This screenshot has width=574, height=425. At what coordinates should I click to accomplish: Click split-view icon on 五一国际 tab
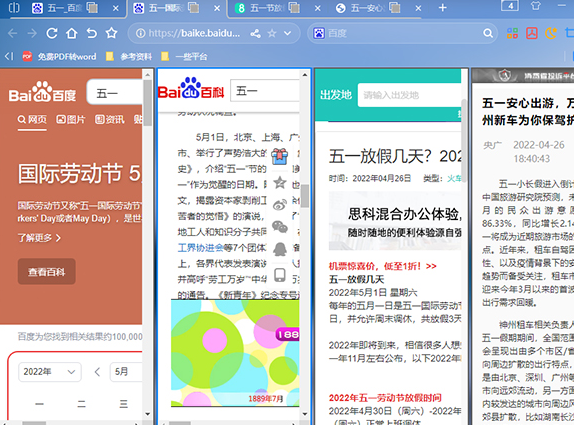[193, 8]
